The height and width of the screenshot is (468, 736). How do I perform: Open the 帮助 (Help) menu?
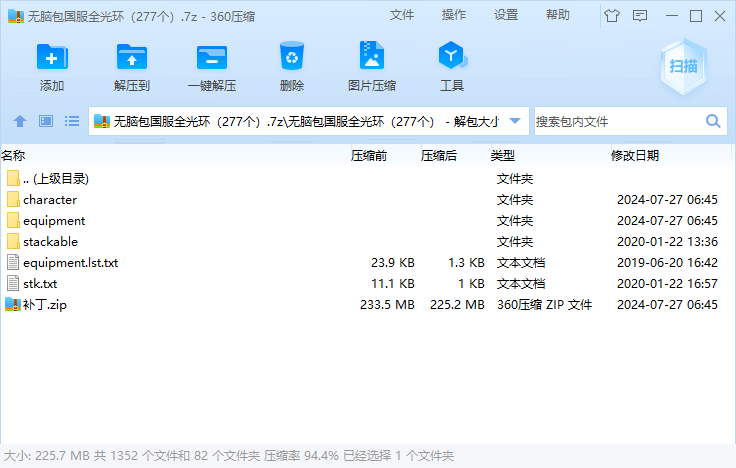coord(558,15)
